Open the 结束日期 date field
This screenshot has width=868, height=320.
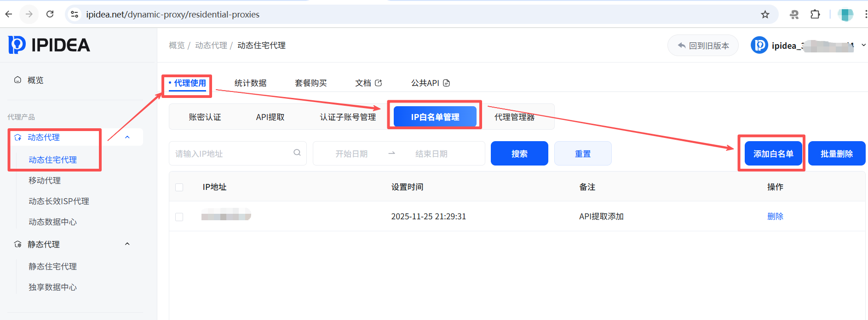click(x=431, y=154)
